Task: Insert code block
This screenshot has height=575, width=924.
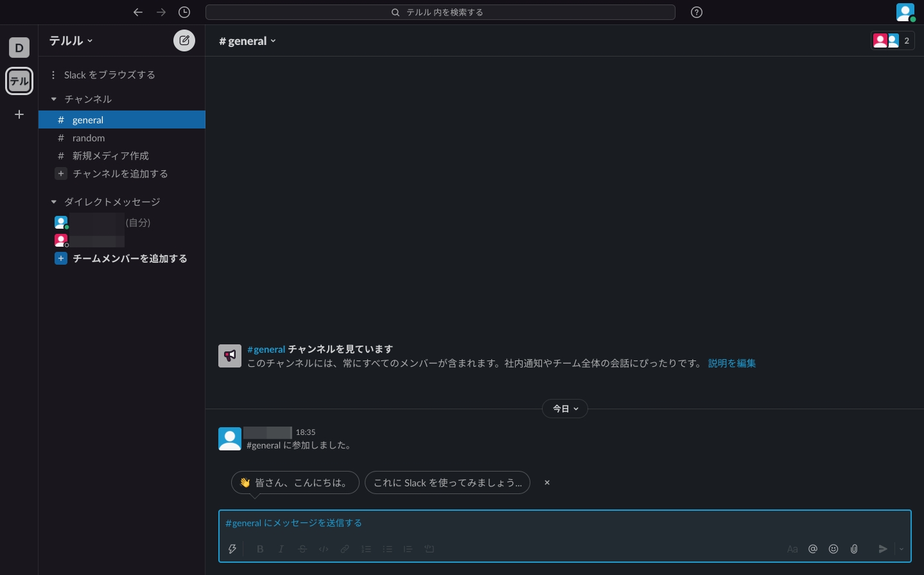Action: [430, 549]
